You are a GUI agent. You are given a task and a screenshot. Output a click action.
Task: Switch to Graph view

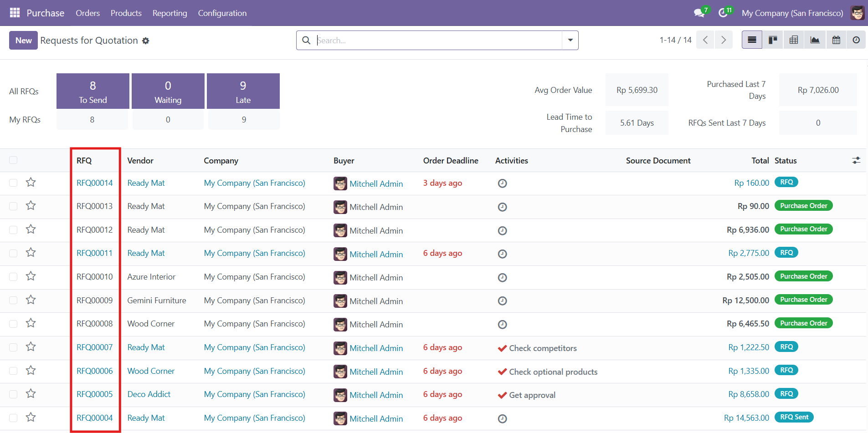coord(815,40)
